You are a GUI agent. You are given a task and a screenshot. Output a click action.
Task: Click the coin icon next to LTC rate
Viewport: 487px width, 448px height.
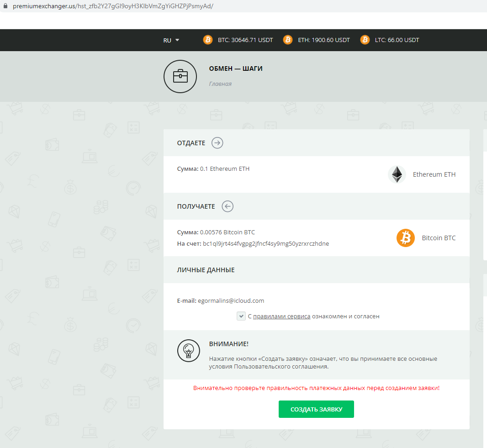[365, 40]
